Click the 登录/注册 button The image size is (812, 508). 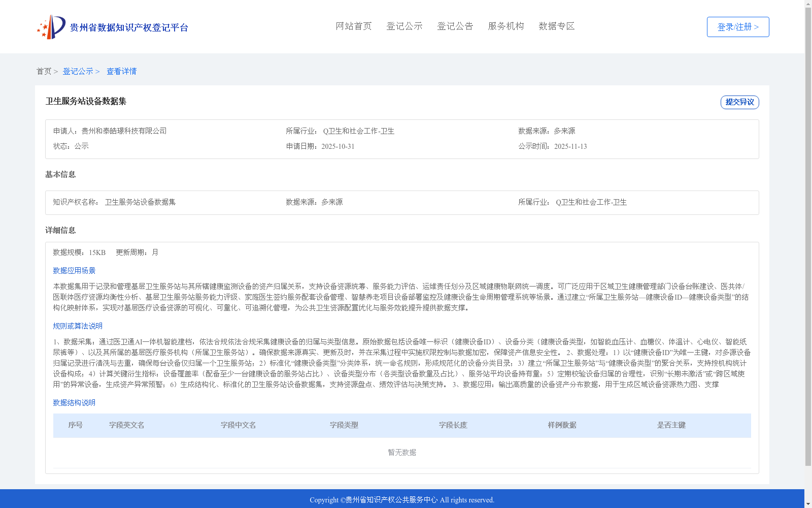coord(738,27)
